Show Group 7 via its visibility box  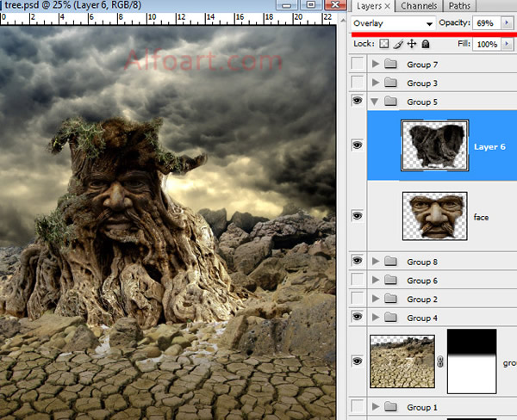tap(357, 65)
